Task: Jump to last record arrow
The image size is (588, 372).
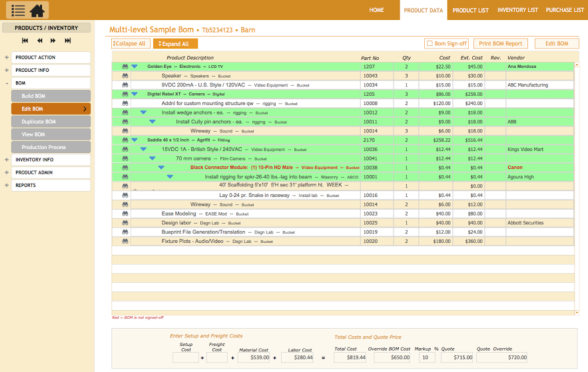Action: tap(67, 41)
